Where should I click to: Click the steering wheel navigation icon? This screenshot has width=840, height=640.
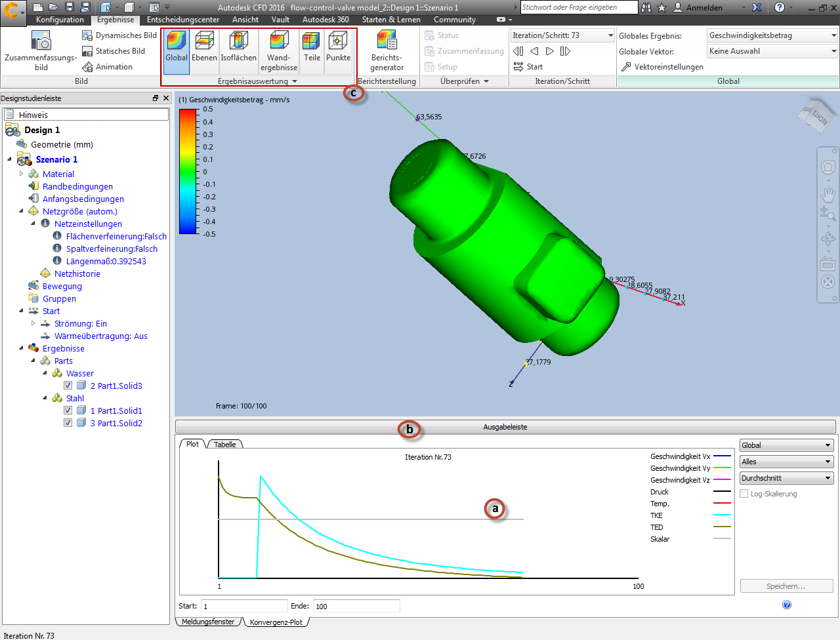tap(828, 168)
